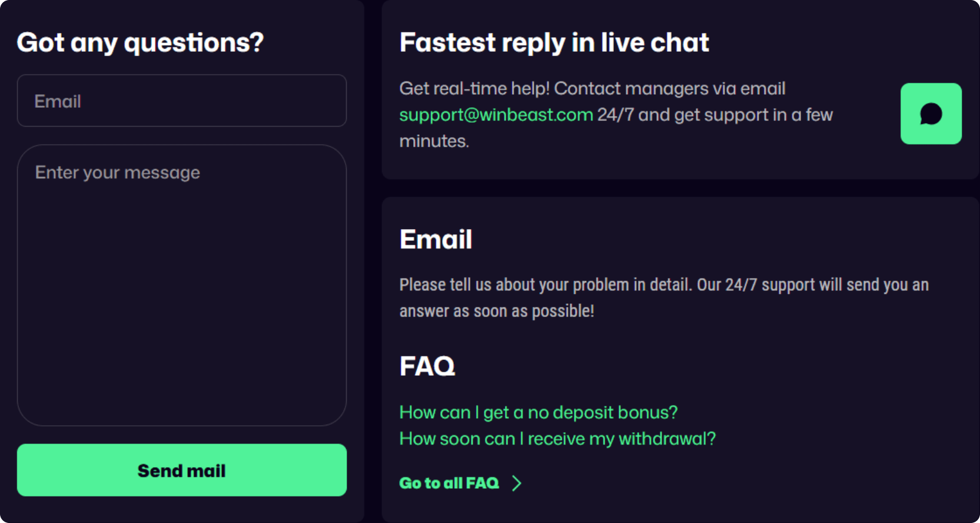Click the Got any questions? heading
980x523 pixels.
[140, 42]
